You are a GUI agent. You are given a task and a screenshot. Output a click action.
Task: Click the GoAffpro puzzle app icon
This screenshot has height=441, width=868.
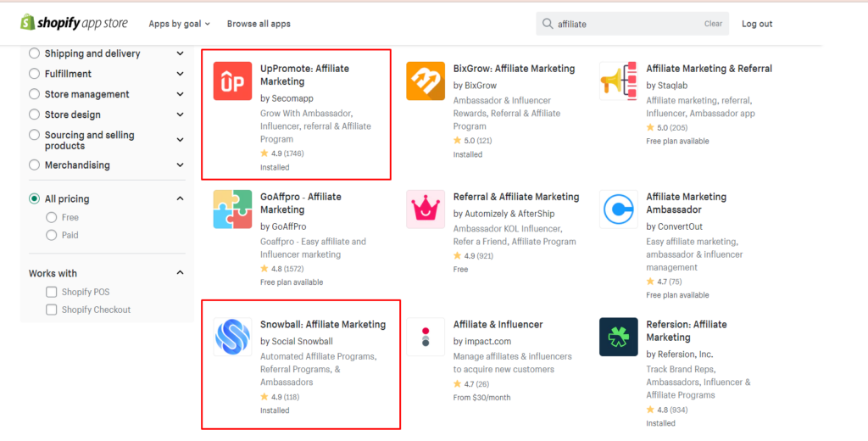click(x=232, y=209)
